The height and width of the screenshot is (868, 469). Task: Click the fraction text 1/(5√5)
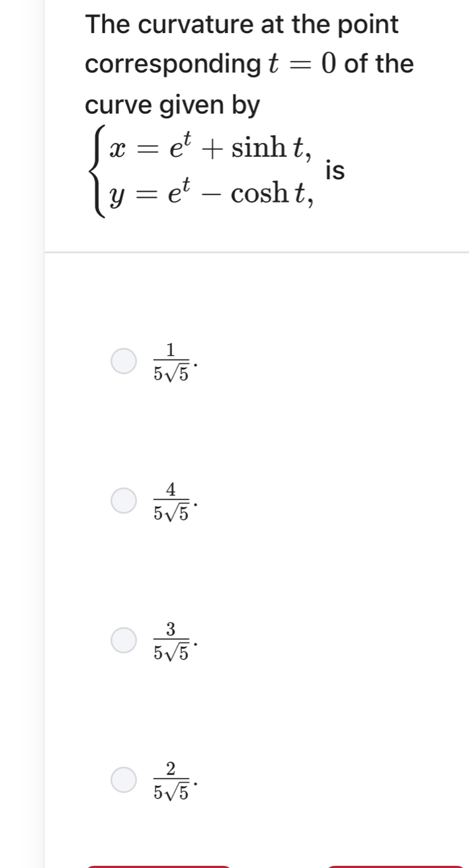click(x=171, y=363)
